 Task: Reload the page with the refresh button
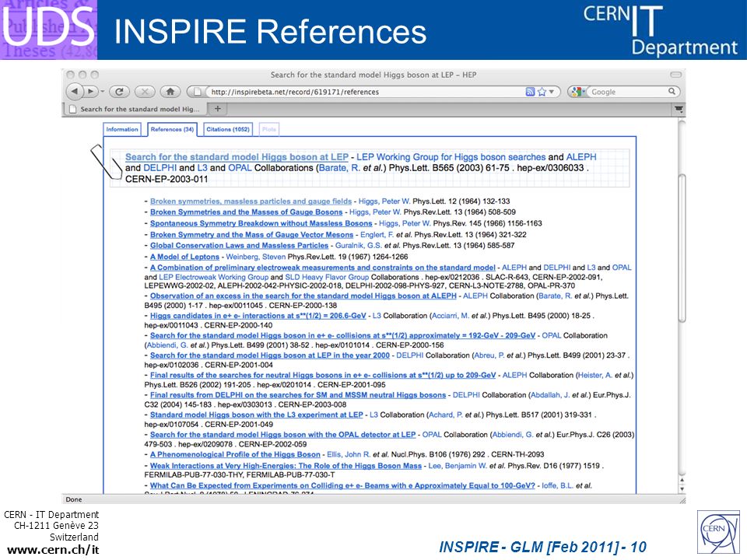(x=119, y=92)
